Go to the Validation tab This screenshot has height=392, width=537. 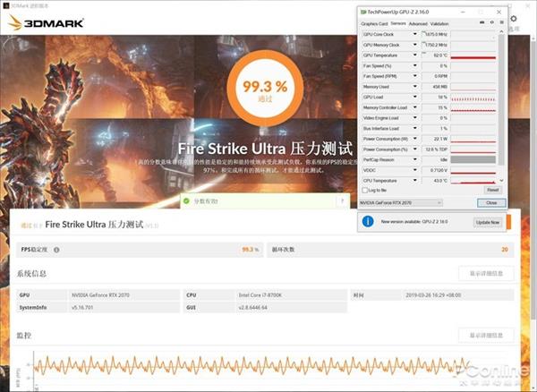coord(439,24)
